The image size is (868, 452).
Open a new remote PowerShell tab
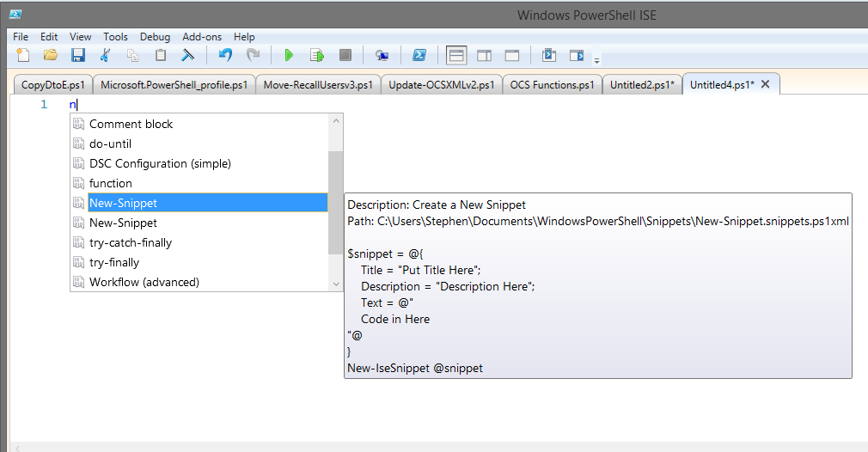pyautogui.click(x=382, y=55)
